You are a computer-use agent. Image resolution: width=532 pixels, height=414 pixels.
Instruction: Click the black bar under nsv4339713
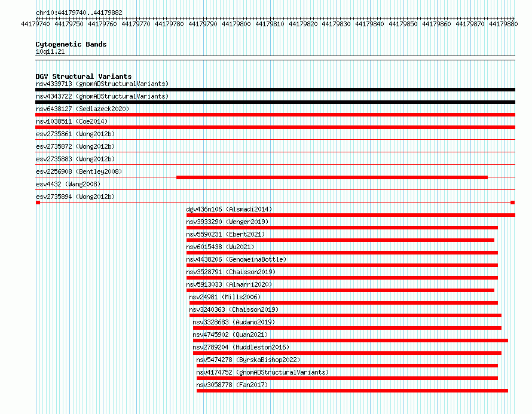tap(275, 90)
